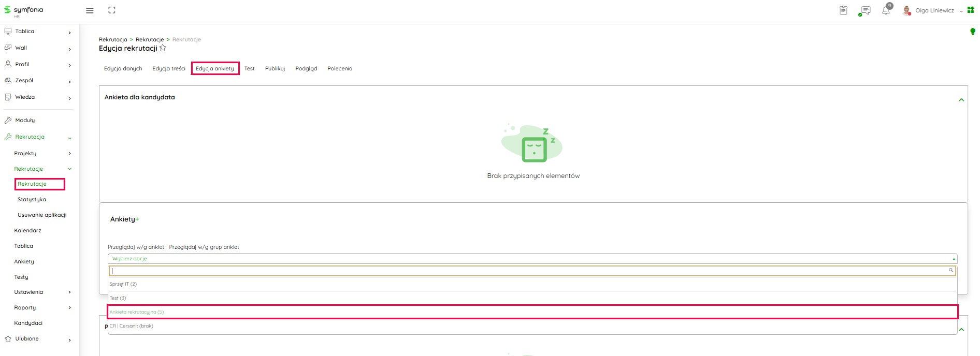The image size is (980, 356).
Task: Open the clipboard tasks icon
Action: pos(843,10)
